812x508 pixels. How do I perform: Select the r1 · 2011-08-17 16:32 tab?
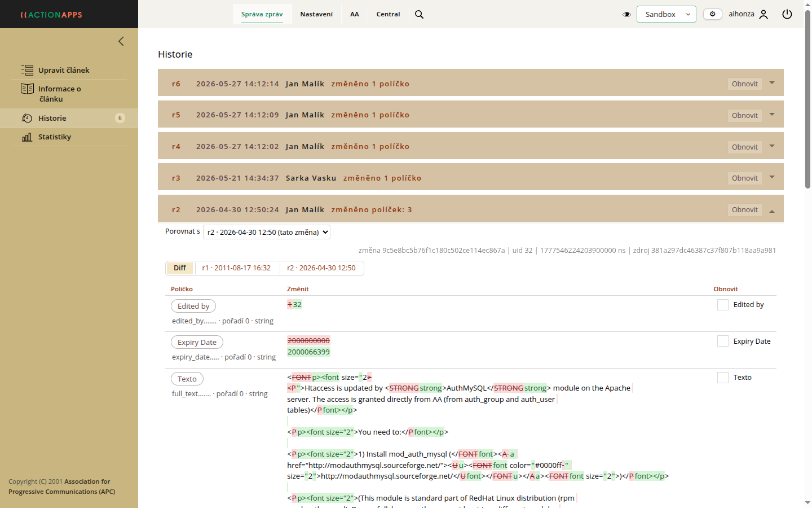click(x=236, y=268)
